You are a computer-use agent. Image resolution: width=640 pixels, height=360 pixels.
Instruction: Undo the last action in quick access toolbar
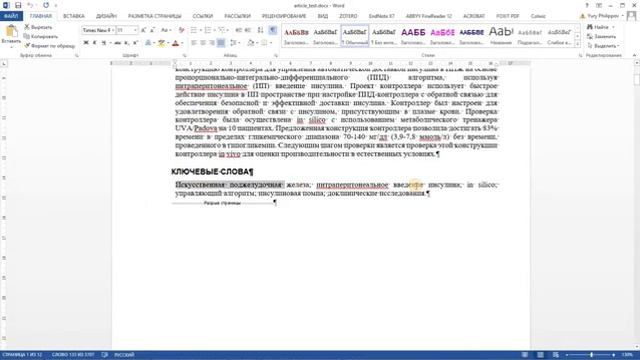click(31, 5)
